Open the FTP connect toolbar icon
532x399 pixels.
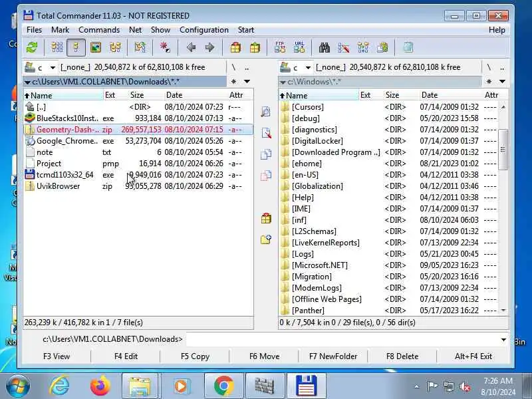[x=280, y=47]
